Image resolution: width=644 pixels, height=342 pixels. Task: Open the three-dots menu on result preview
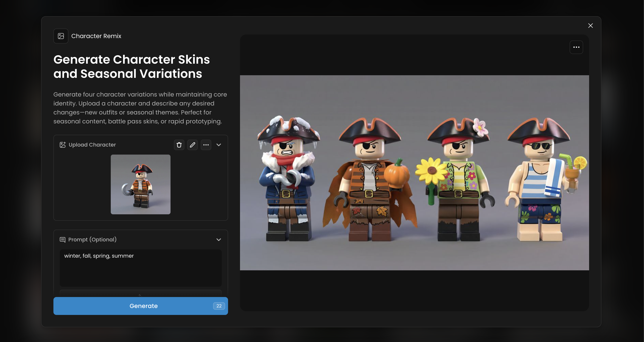[576, 47]
